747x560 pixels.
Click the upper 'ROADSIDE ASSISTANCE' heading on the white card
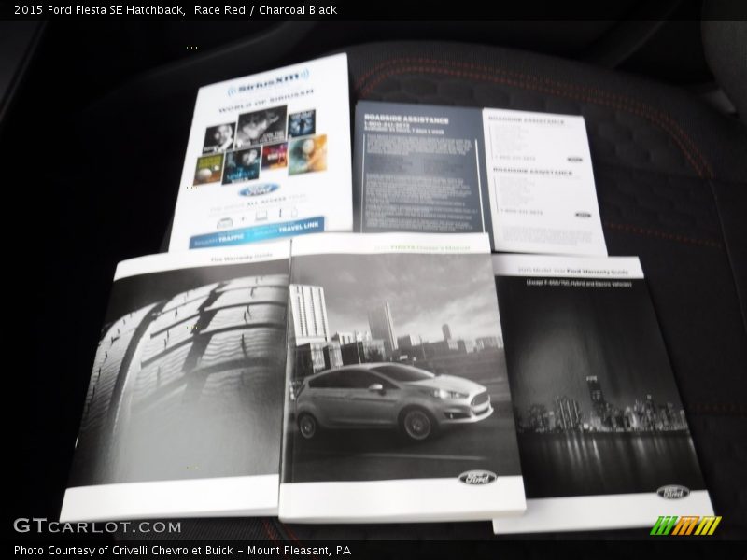pos(527,120)
